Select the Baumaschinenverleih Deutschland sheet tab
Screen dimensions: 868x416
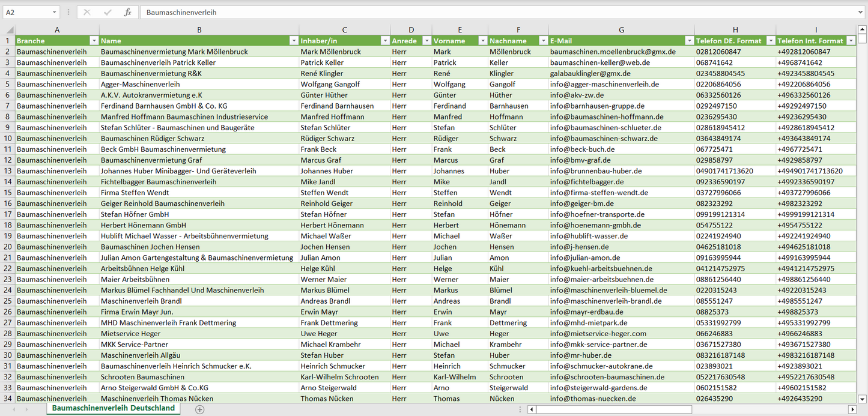coord(114,408)
